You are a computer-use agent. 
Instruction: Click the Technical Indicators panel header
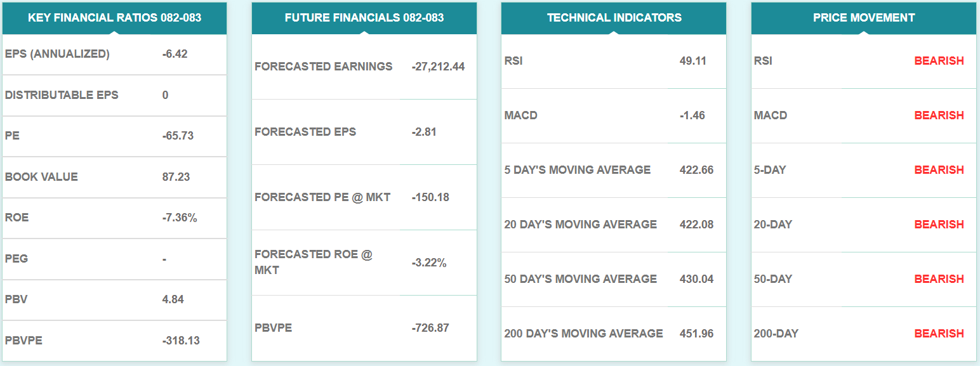pos(614,18)
